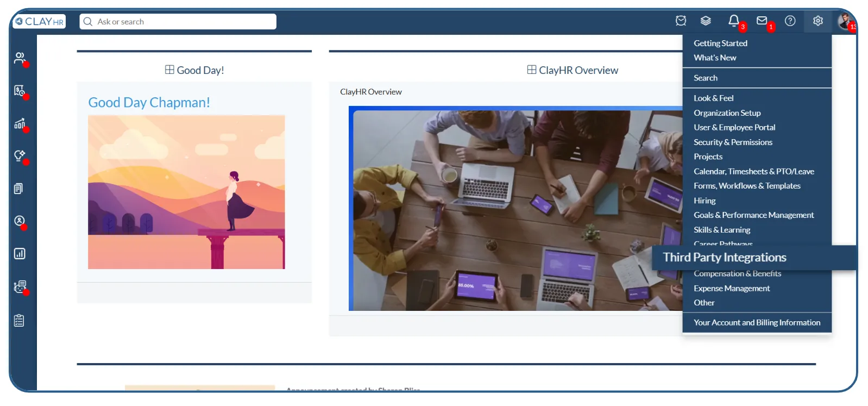Click ClayHR Overview caption above the image
The width and height of the screenshot is (868, 406).
click(x=371, y=92)
